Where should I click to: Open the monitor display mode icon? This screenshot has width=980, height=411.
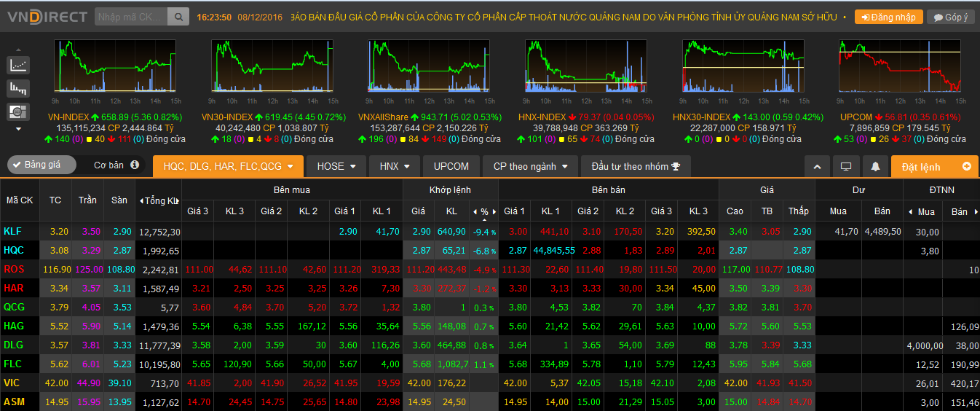[846, 167]
